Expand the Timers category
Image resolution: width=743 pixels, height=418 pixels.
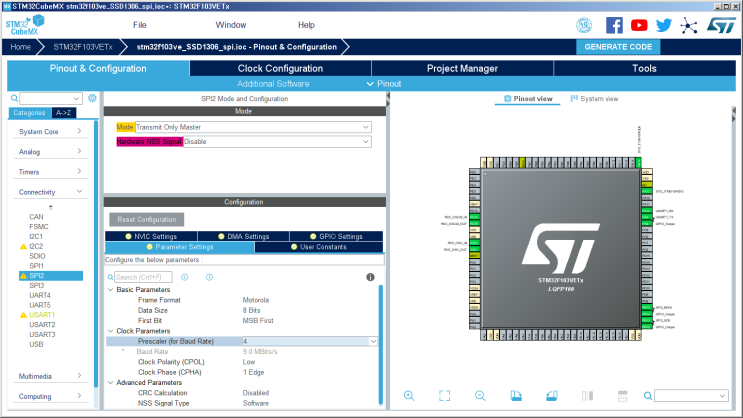click(50, 172)
